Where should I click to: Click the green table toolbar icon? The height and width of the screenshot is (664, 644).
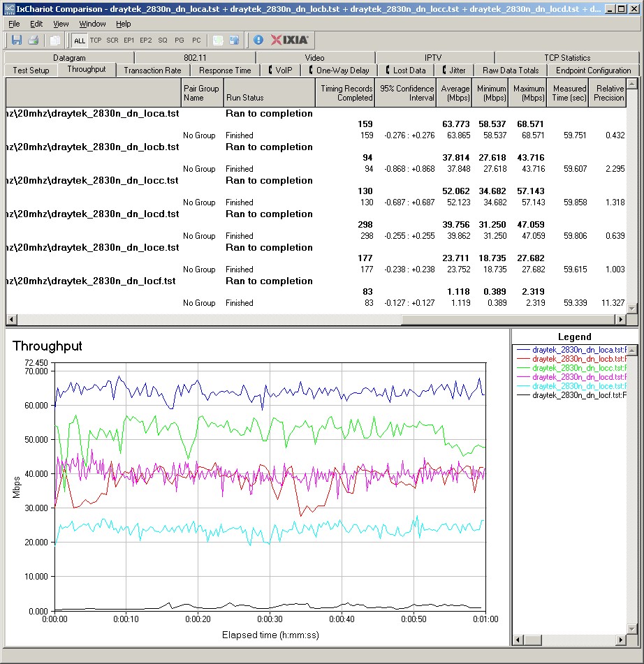[x=218, y=40]
